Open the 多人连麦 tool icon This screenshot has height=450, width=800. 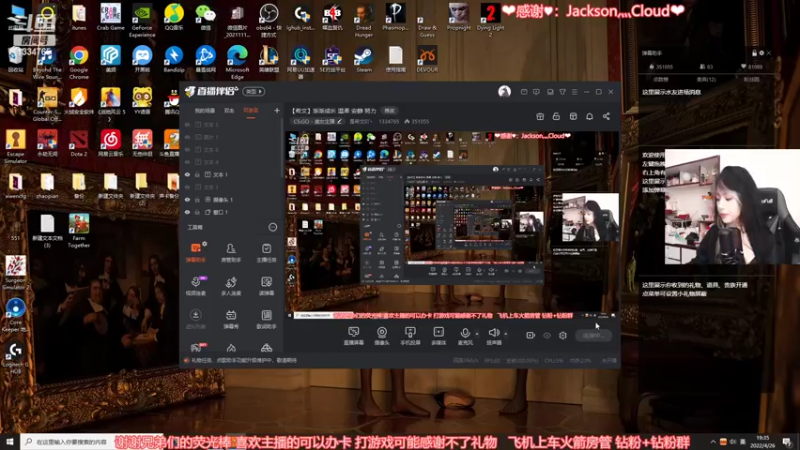coord(231,286)
